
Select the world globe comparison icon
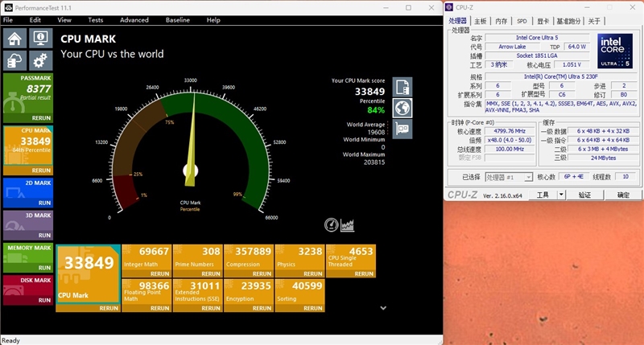click(402, 109)
